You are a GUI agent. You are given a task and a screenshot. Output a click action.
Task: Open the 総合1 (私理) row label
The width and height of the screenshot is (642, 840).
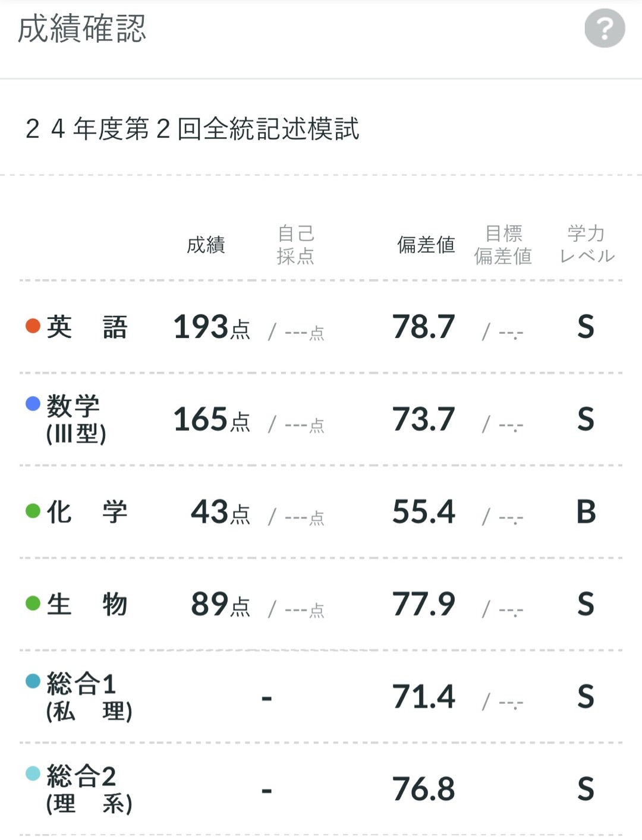click(x=88, y=697)
